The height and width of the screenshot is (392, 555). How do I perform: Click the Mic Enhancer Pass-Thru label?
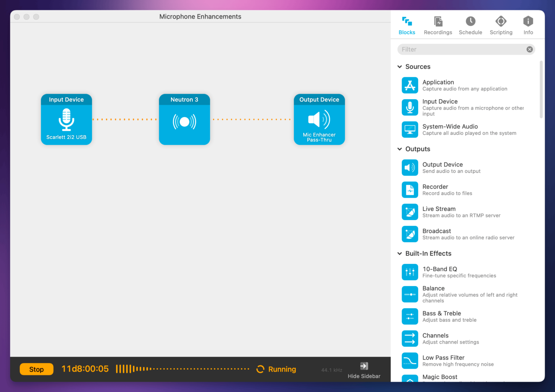pos(319,137)
